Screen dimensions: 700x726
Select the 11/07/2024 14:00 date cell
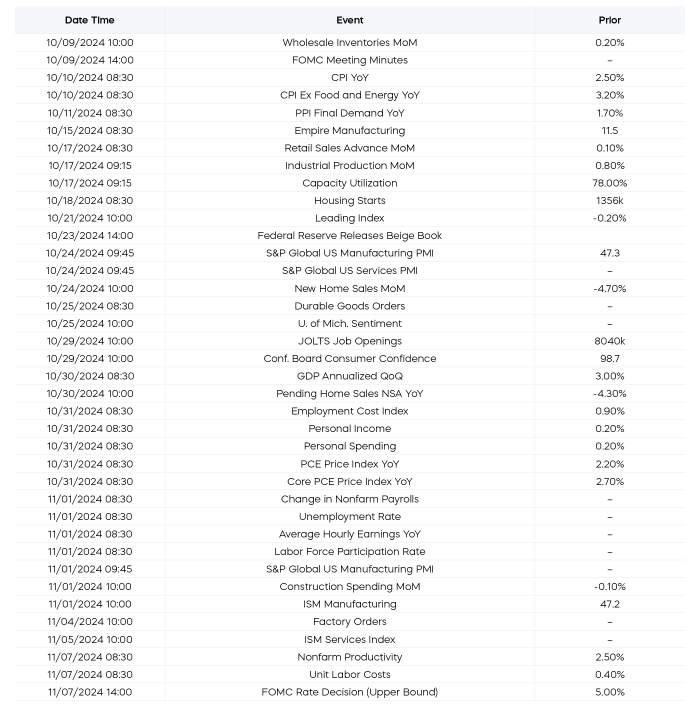(90, 692)
